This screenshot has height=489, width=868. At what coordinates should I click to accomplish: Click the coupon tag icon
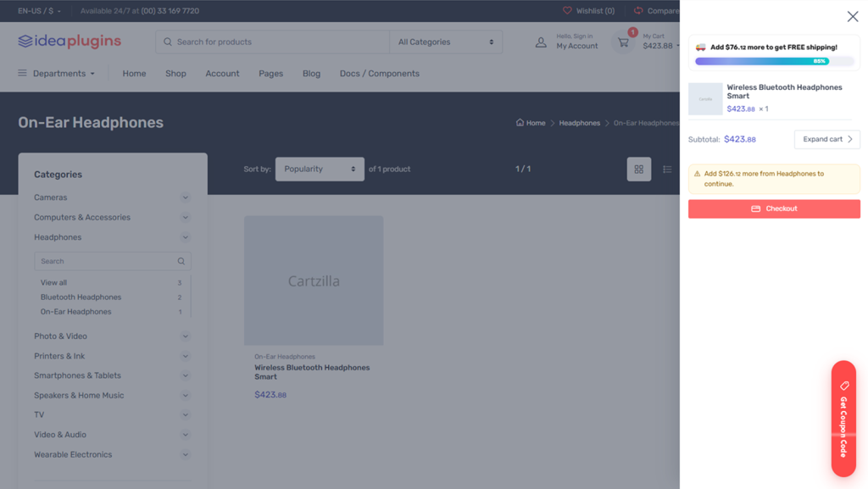click(844, 386)
